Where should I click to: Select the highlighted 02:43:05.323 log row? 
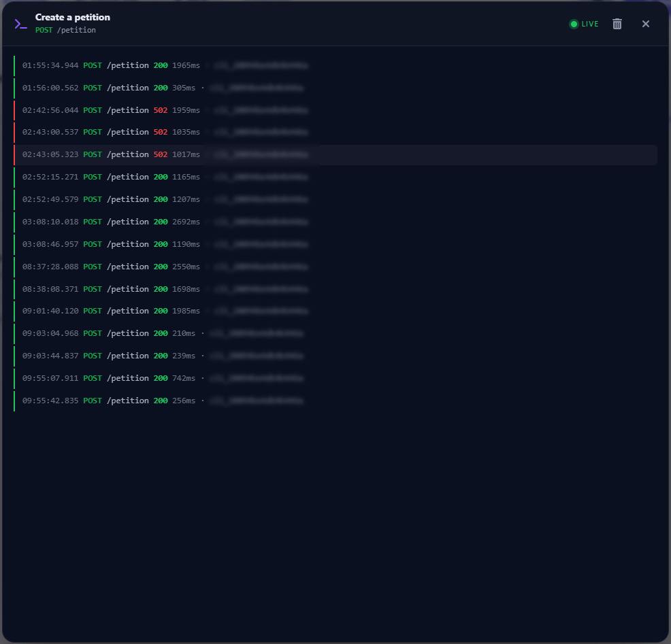click(335, 154)
